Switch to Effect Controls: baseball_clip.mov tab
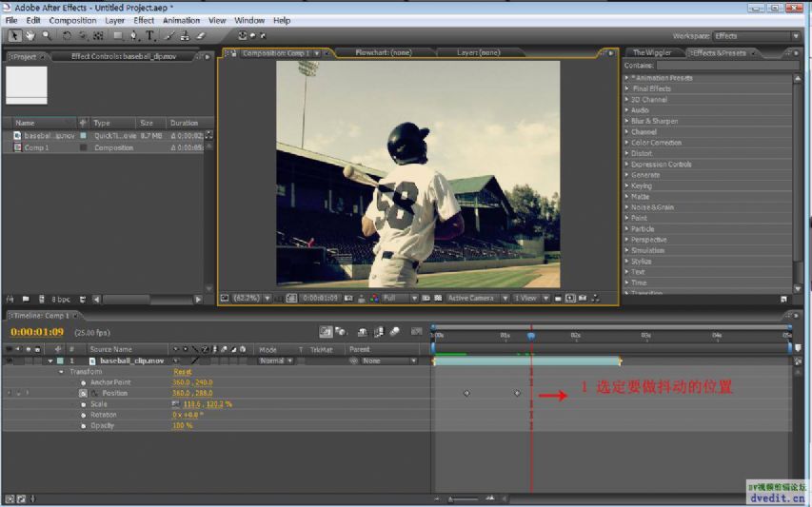This screenshot has width=812, height=507. (124, 56)
